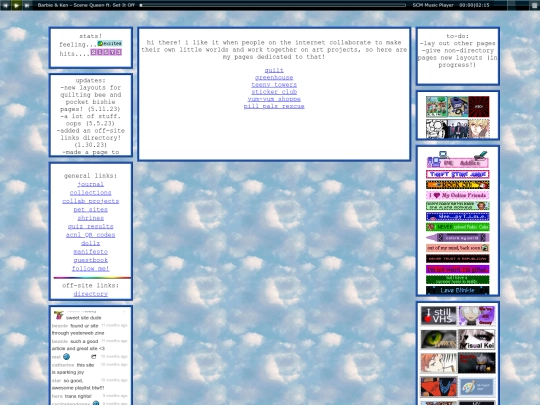Image resolution: width=540 pixels, height=405 pixels.
Task: Open the dollz link
Action: pos(91,243)
